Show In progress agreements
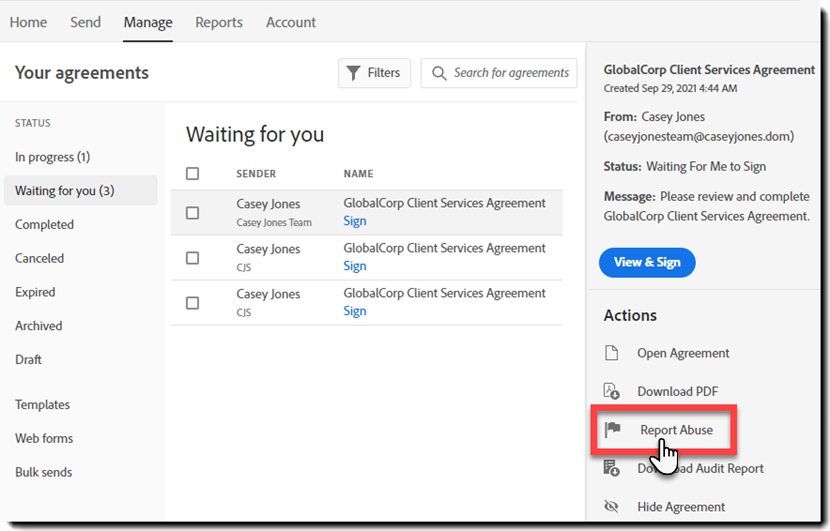Viewport: 830px width, 531px height. click(x=52, y=157)
